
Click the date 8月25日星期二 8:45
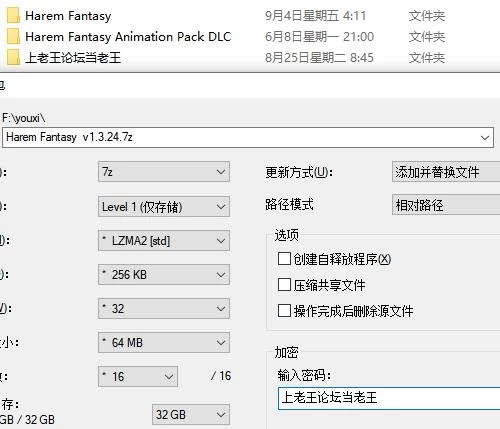[x=319, y=58]
